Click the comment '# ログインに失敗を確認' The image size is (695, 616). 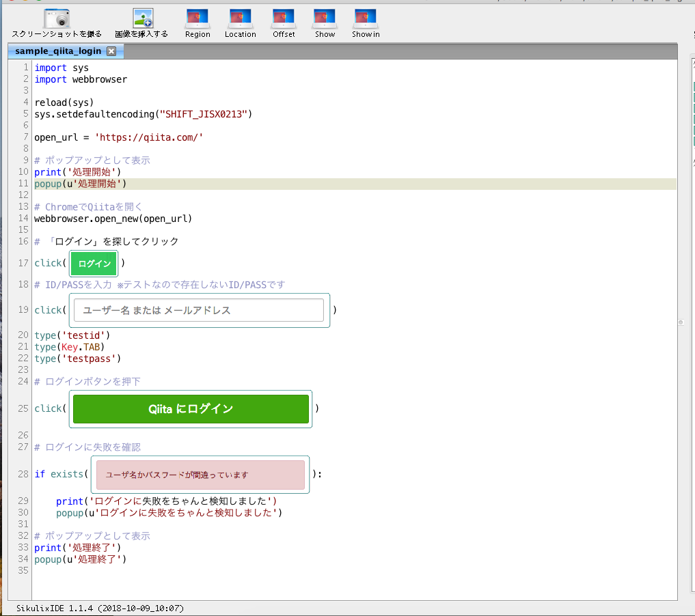tap(87, 447)
